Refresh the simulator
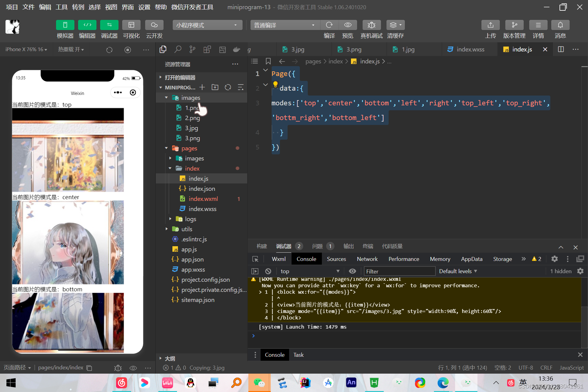The height and width of the screenshot is (392, 588). [109, 50]
